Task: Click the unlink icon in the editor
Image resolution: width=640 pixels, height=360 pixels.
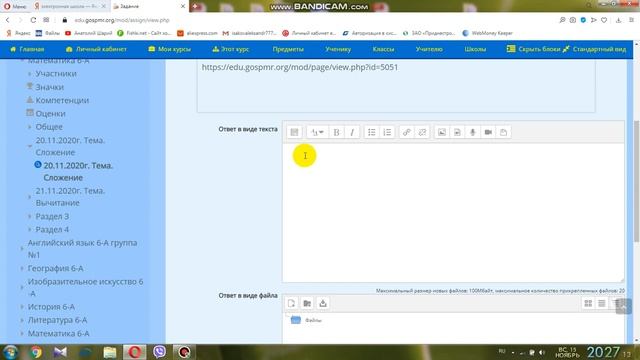Action: [x=422, y=132]
